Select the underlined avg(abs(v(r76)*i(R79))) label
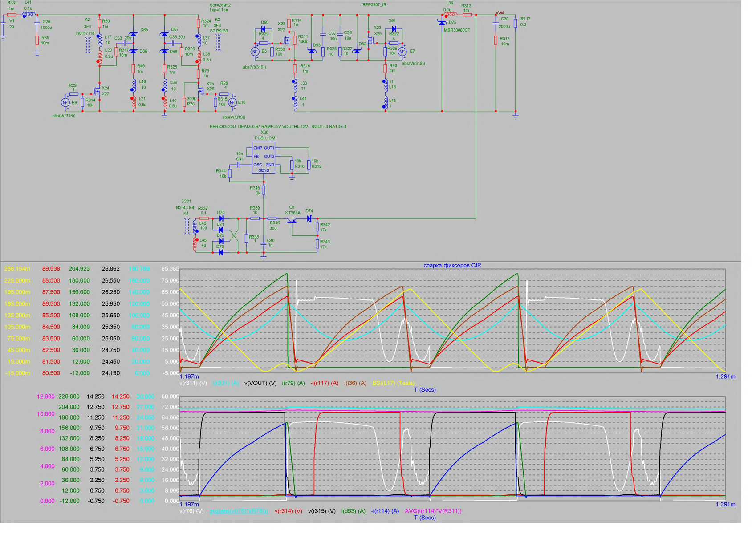Viewport: 756px width, 534px height. click(x=239, y=511)
